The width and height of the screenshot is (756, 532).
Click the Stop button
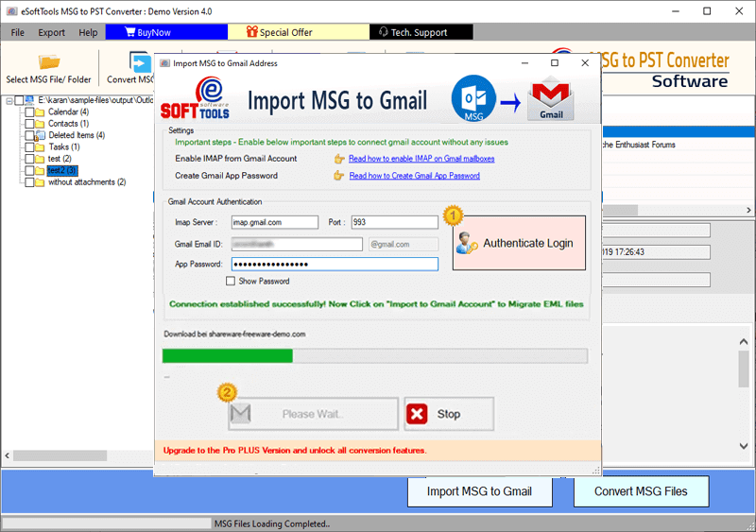(x=449, y=414)
